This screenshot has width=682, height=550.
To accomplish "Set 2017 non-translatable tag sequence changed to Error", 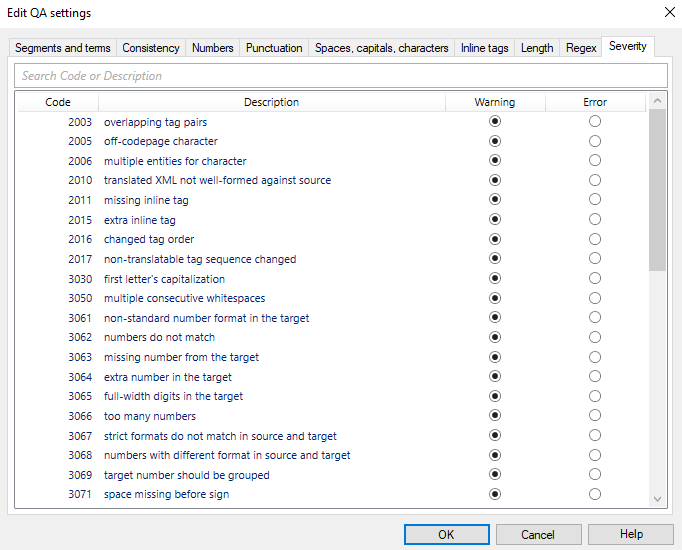I will [595, 259].
